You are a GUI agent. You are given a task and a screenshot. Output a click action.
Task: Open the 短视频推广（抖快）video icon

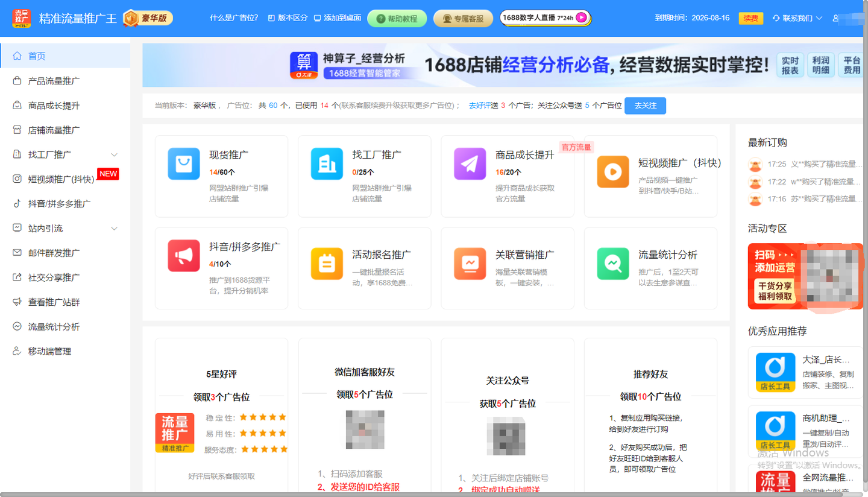coord(612,164)
